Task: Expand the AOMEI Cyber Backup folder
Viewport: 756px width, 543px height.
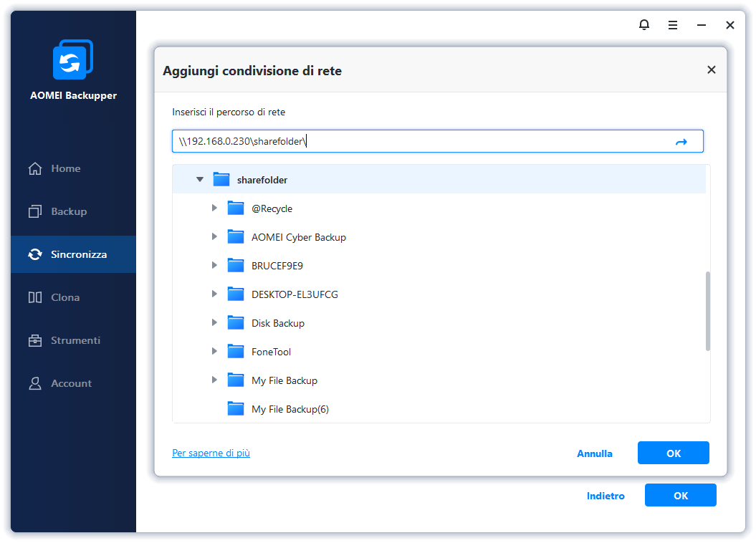Action: (x=214, y=236)
